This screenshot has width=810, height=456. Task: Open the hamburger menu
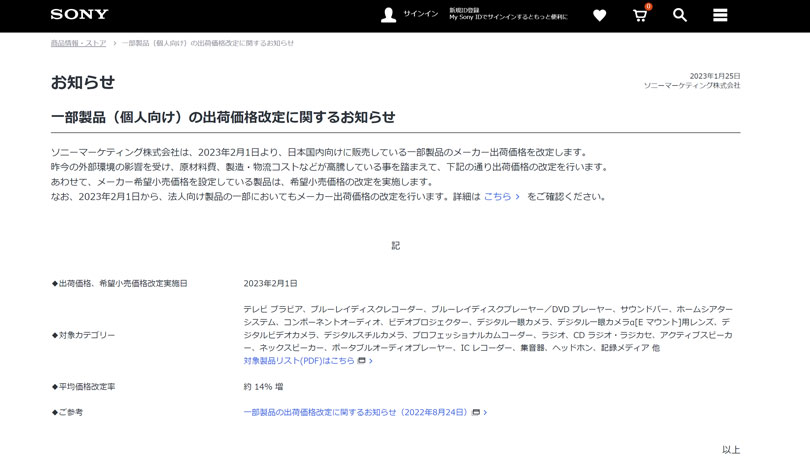[720, 15]
